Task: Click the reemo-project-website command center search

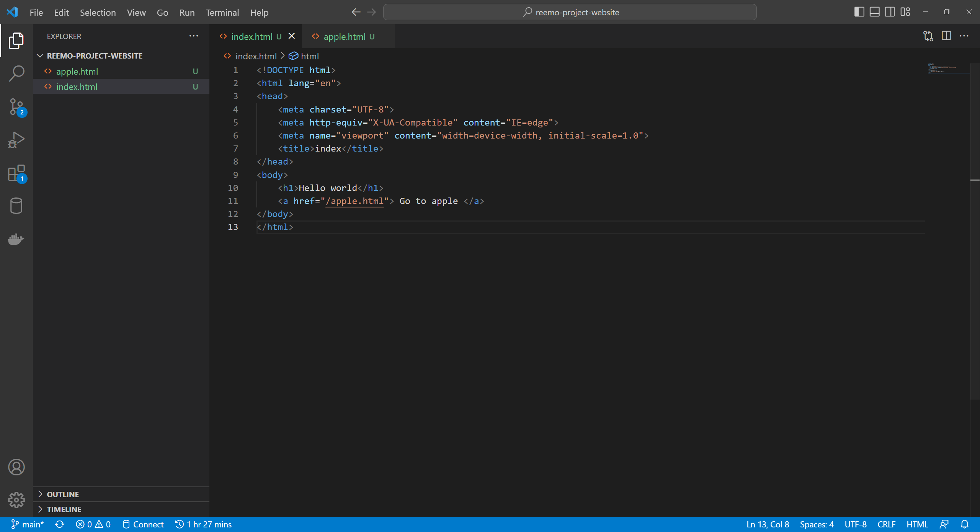Action: tap(570, 12)
